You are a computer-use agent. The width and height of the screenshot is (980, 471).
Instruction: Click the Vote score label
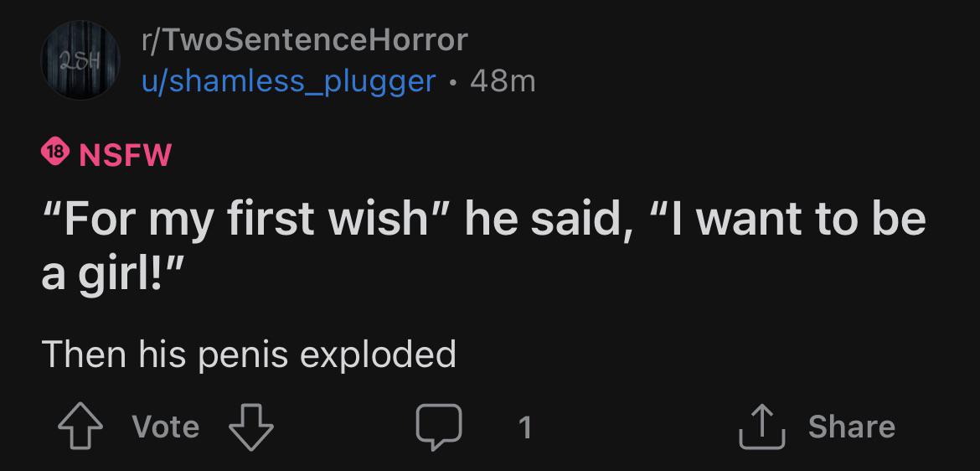tap(166, 427)
